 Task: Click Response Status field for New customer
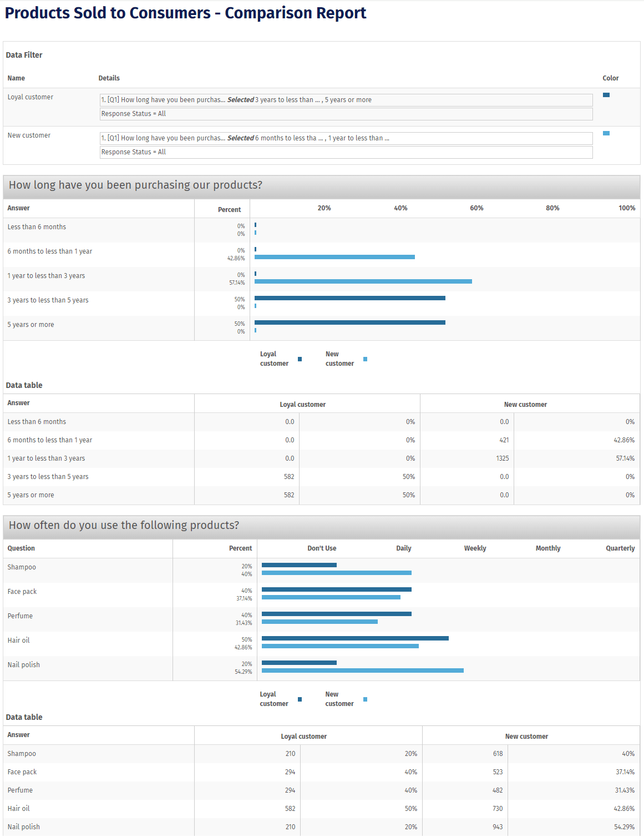click(x=346, y=152)
